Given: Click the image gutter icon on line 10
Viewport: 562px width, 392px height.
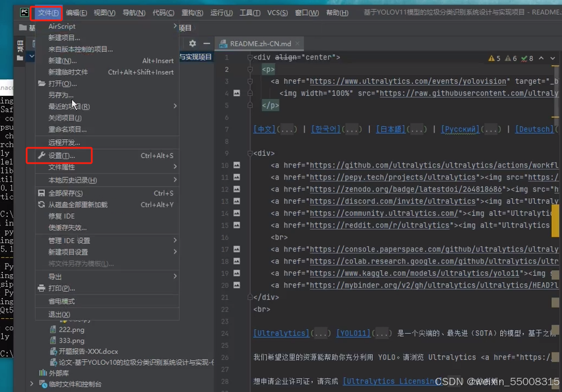Looking at the screenshot, I should [x=237, y=165].
